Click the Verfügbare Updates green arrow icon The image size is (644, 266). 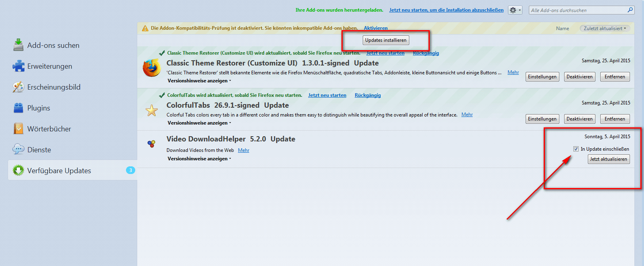pos(18,170)
